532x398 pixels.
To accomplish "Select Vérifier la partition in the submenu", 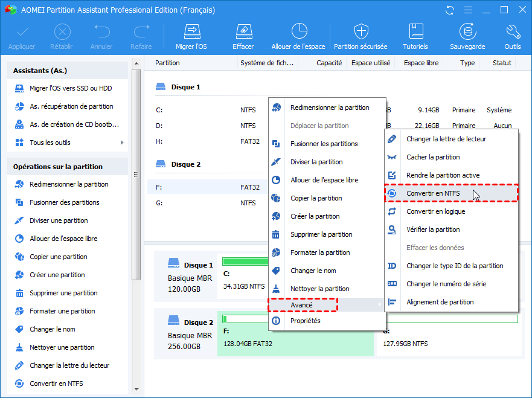I will point(451,229).
